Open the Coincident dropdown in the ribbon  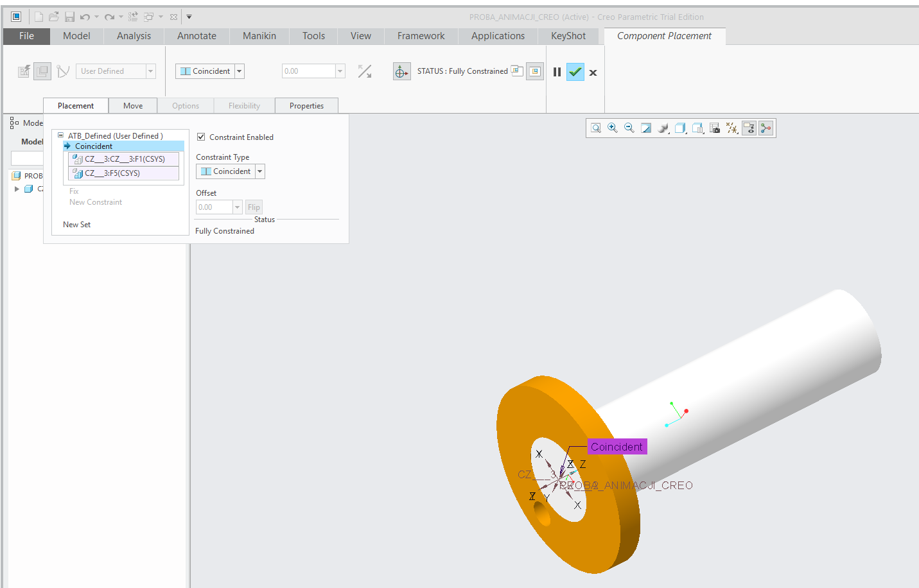click(240, 71)
